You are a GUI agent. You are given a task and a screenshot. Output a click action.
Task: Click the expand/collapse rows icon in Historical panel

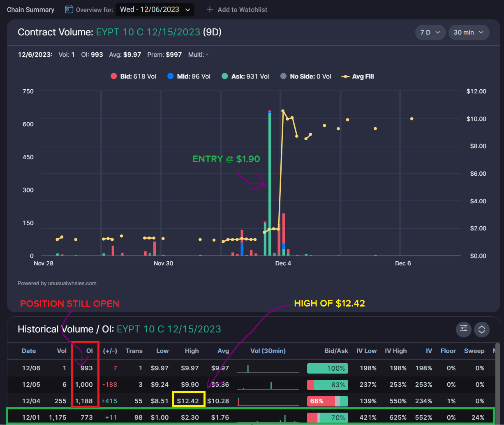tap(481, 329)
